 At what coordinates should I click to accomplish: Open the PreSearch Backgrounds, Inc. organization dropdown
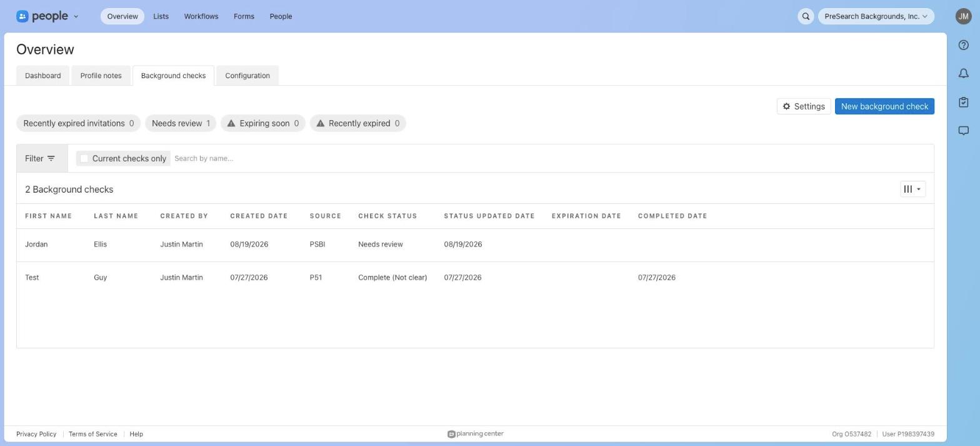click(x=876, y=16)
